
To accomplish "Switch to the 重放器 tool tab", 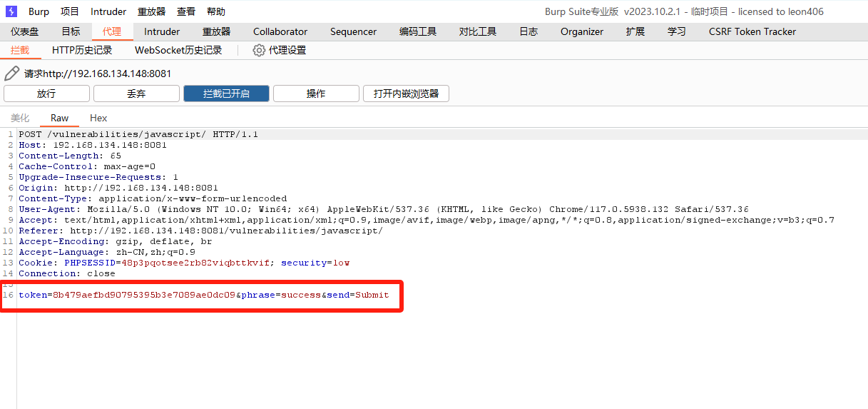I will [x=216, y=31].
